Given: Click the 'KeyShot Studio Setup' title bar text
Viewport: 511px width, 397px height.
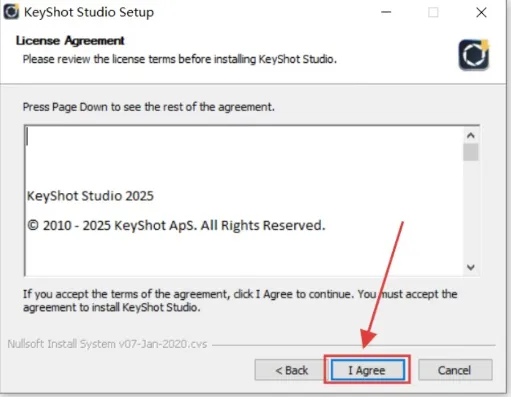Looking at the screenshot, I should point(89,12).
